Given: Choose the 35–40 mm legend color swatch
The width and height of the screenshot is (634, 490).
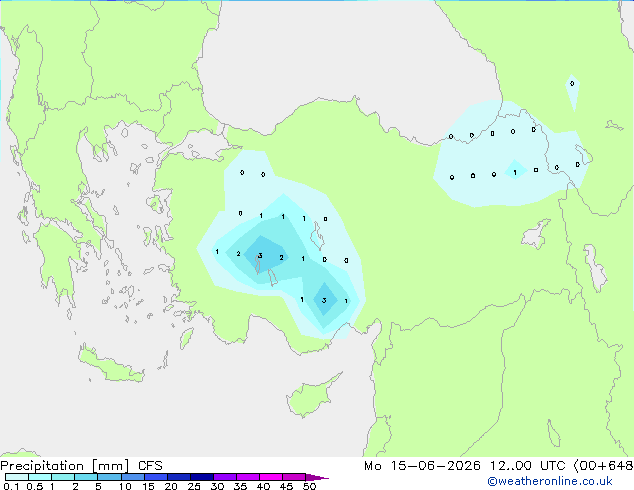Looking at the screenshot, I should [247, 477].
